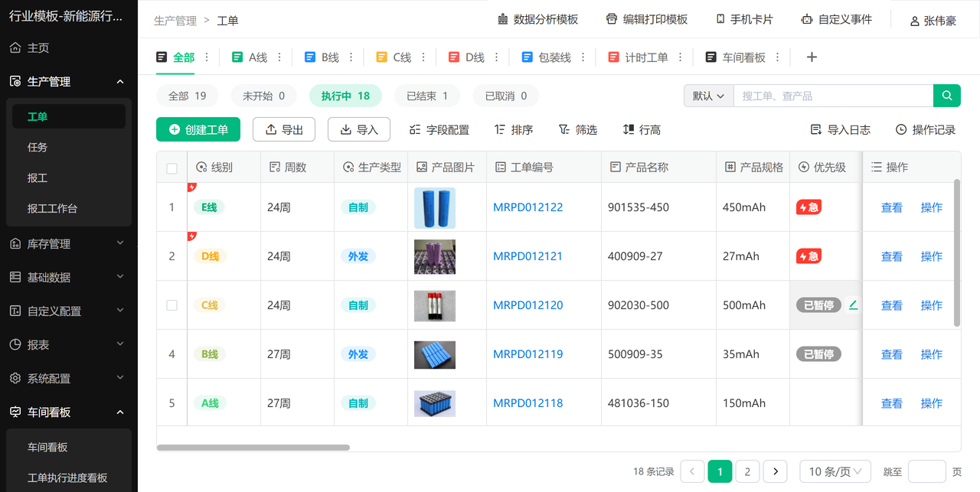Click the 创建工单 create work order button

click(x=198, y=129)
